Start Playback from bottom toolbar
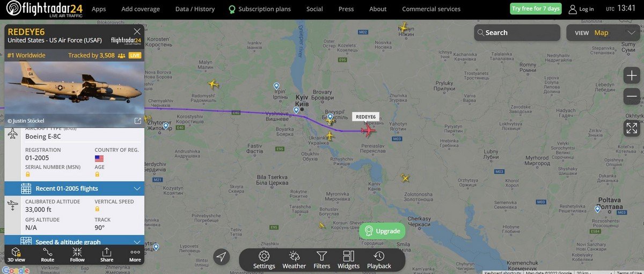 pyautogui.click(x=379, y=260)
